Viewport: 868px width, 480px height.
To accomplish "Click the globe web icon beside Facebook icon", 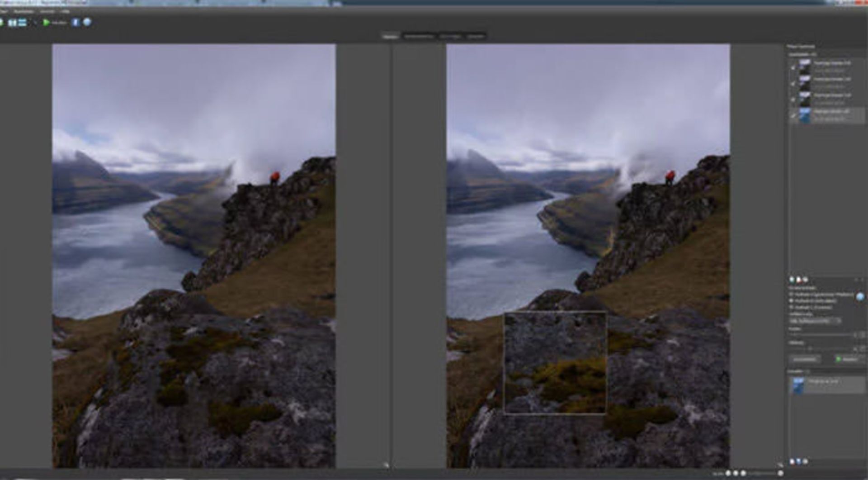I will (x=87, y=22).
